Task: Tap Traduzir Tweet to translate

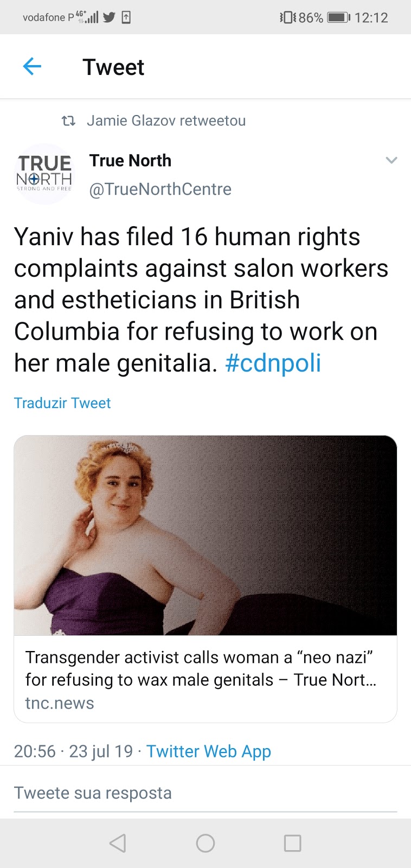Action: coord(62,403)
